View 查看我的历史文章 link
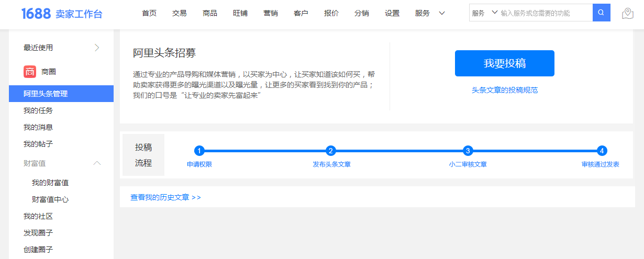Image resolution: width=644 pixels, height=259 pixels. 165,197
